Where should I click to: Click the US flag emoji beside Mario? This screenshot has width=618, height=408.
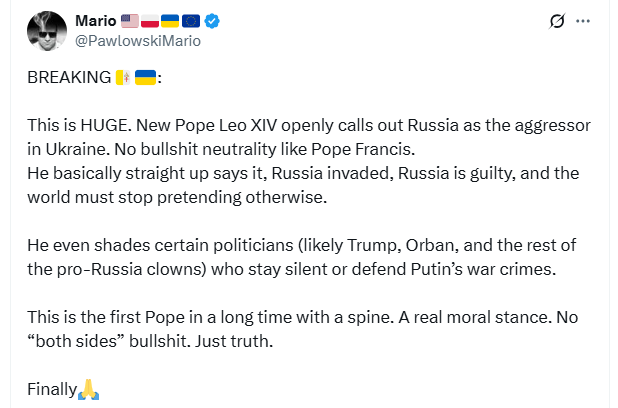[x=130, y=21]
